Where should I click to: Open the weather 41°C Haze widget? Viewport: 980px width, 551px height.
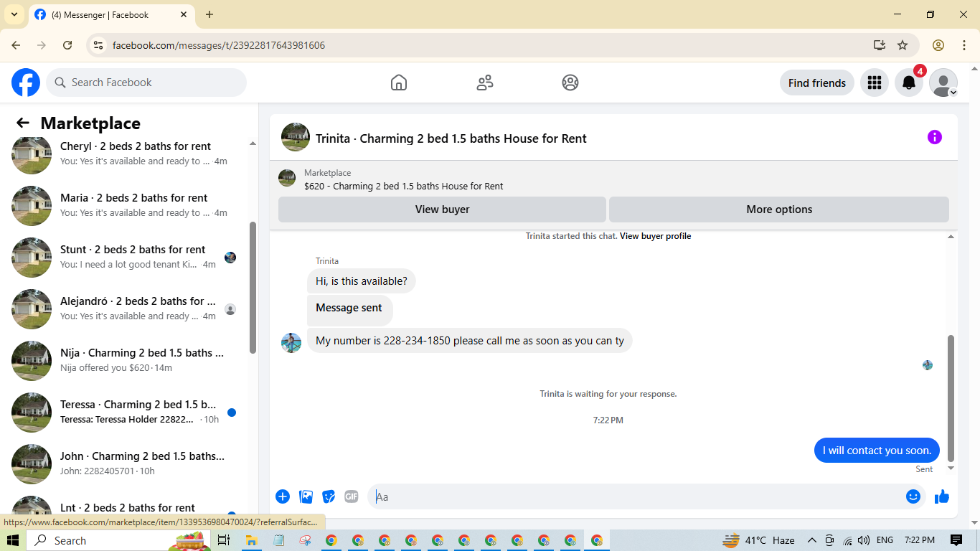click(x=759, y=540)
